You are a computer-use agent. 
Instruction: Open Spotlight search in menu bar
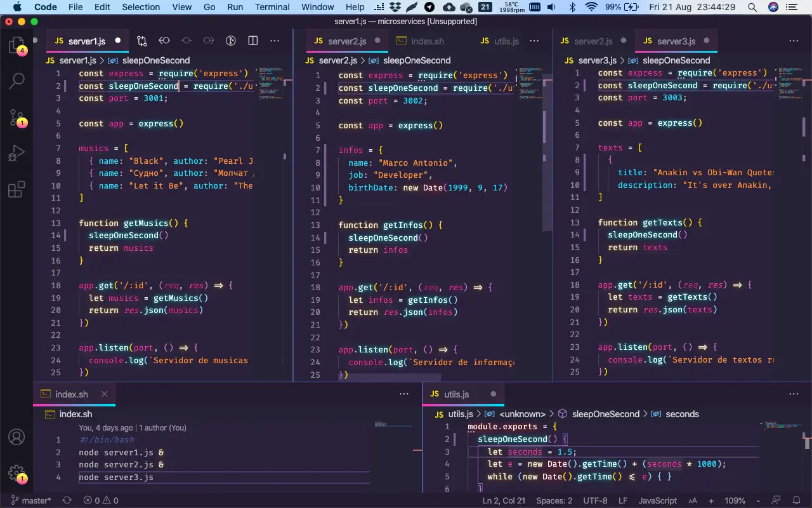(752, 7)
